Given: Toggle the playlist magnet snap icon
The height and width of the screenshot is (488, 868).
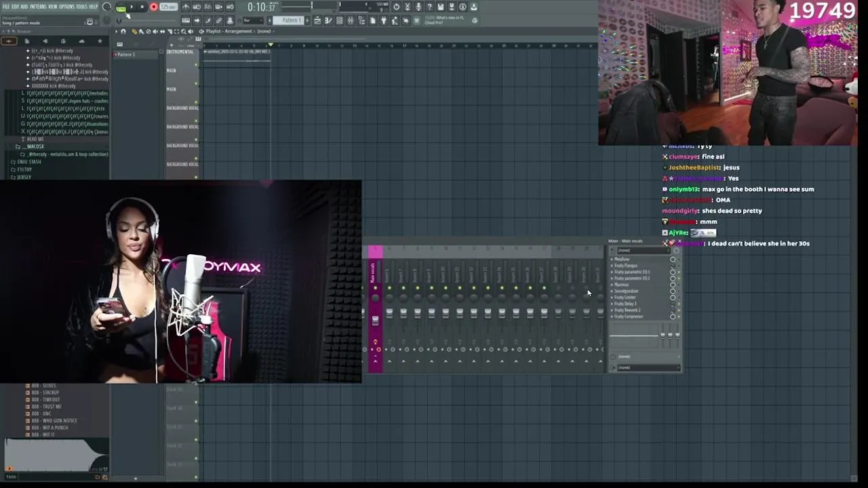Looking at the screenshot, I should click(123, 32).
